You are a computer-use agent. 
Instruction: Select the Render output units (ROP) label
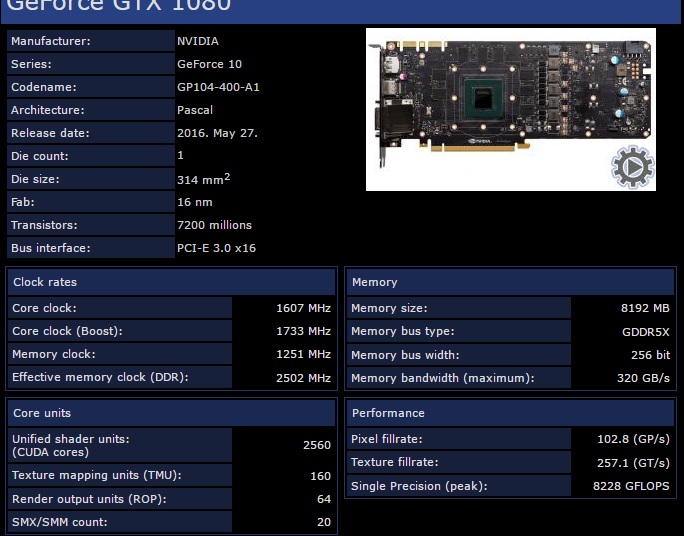(x=89, y=499)
